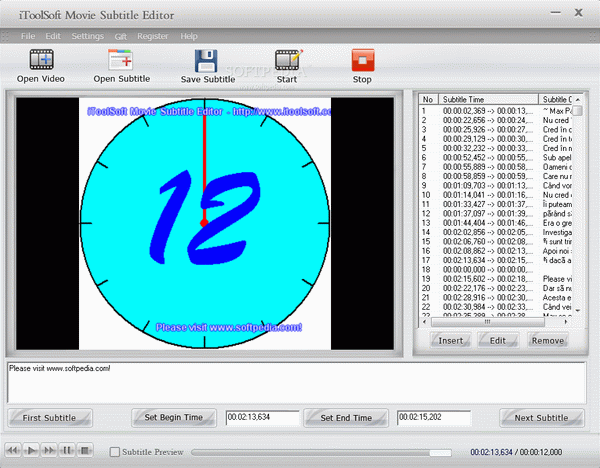Click the Edit button below subtitle list
The height and width of the screenshot is (468, 600).
[x=498, y=340]
